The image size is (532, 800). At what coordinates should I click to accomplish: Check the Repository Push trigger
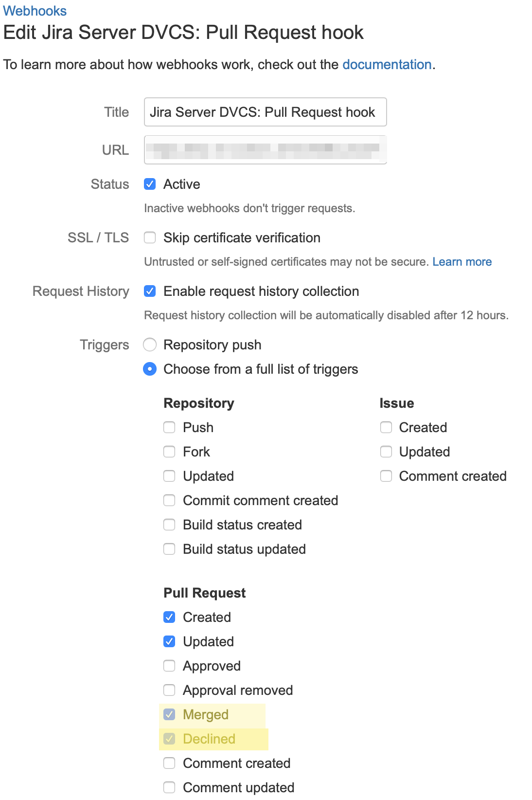click(169, 427)
